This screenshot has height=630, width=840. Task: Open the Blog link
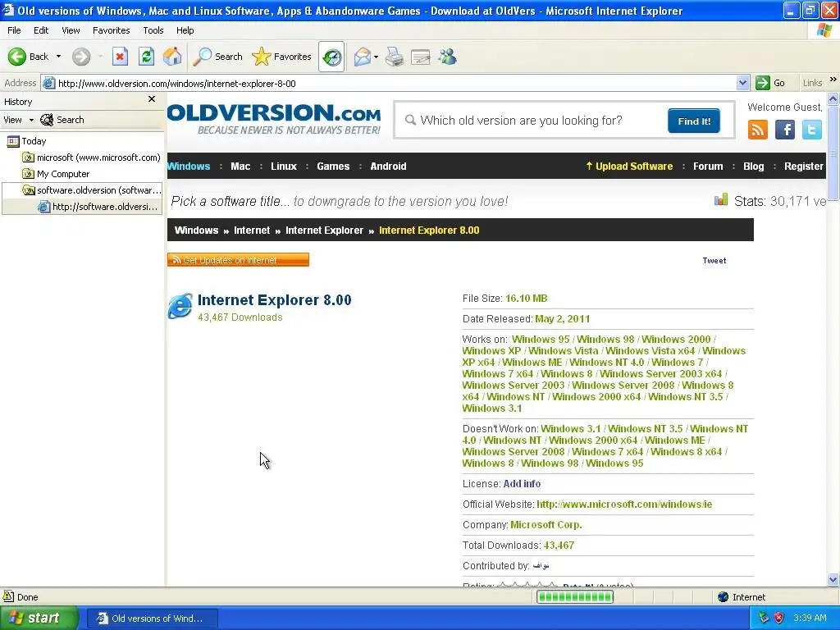click(x=753, y=166)
